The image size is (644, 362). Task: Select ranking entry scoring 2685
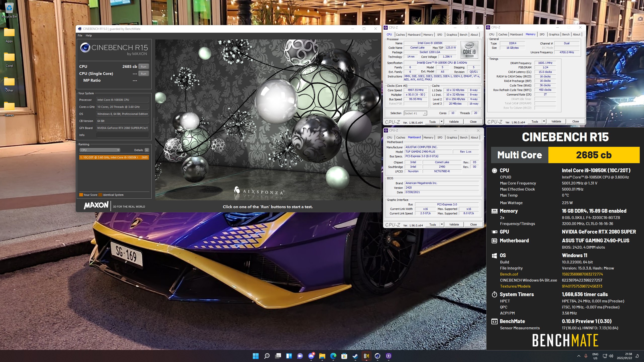[x=114, y=157]
